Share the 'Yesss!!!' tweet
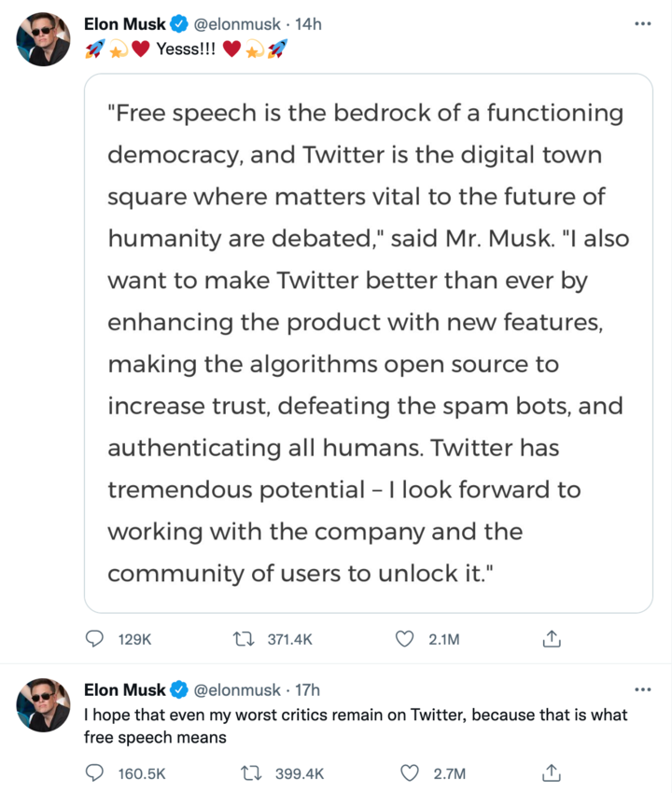672x793 pixels. [x=551, y=639]
